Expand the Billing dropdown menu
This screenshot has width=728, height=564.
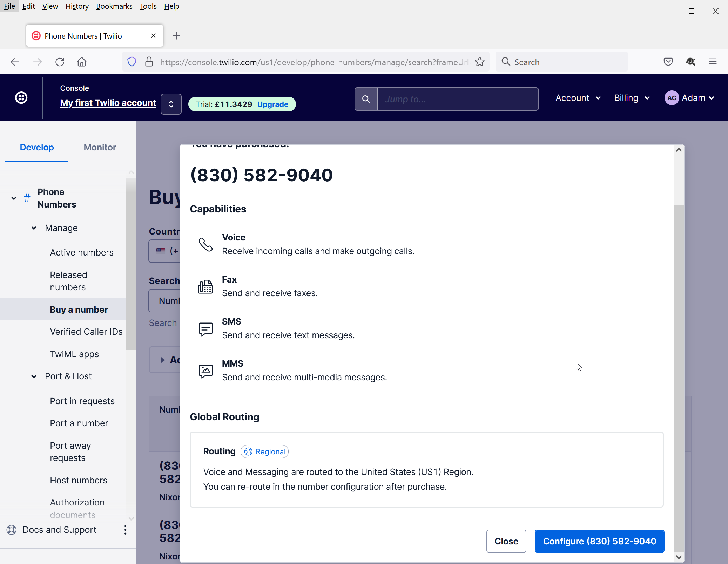point(632,98)
